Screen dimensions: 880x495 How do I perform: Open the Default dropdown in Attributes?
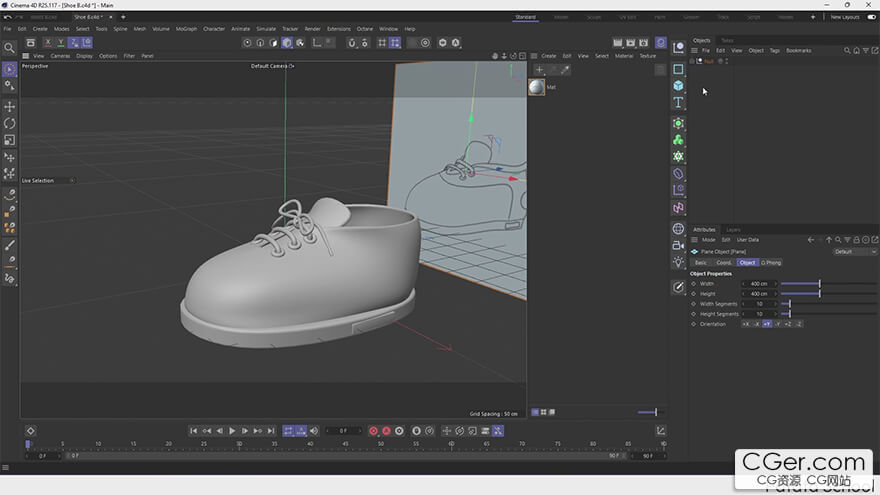(854, 252)
